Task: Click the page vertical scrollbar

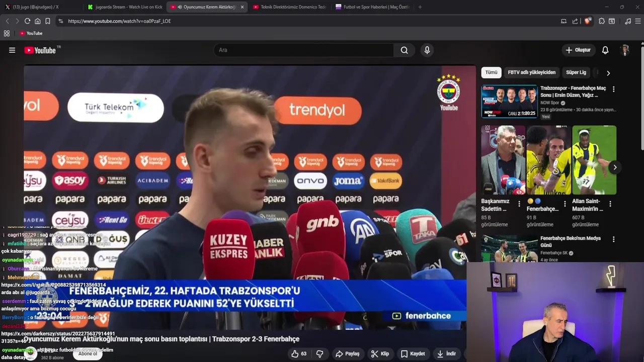Action: 642,99
